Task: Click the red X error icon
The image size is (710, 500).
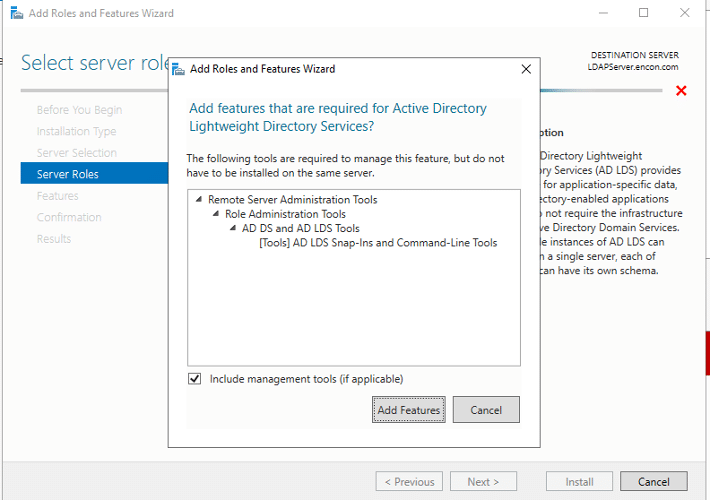Action: [x=681, y=91]
